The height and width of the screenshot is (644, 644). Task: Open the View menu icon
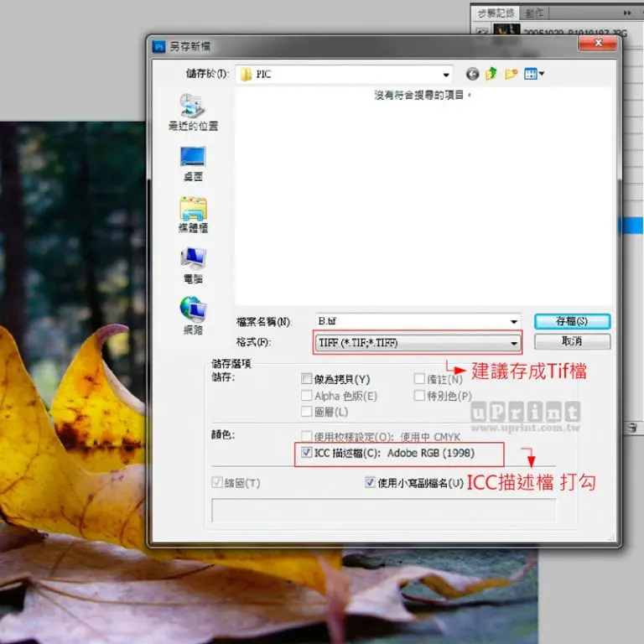click(x=534, y=75)
